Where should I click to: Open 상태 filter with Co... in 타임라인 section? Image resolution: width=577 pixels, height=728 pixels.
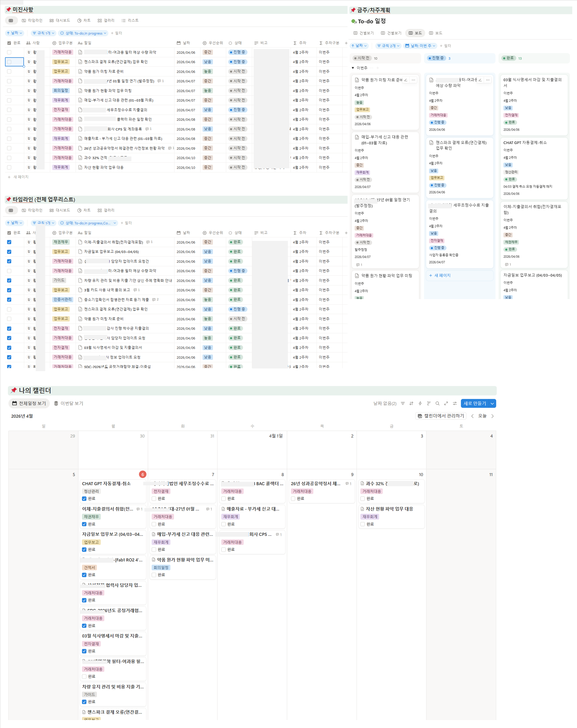point(88,223)
